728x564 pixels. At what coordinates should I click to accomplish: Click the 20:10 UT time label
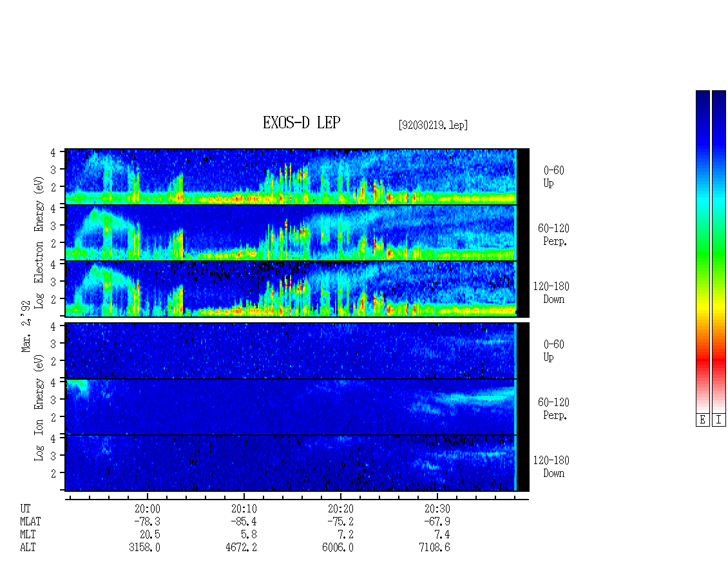pos(244,509)
